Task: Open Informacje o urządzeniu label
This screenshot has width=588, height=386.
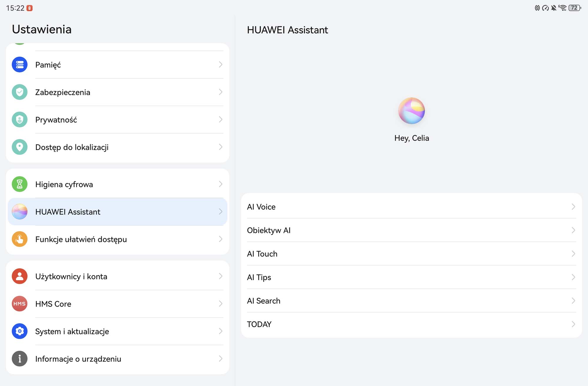Action: tap(78, 359)
